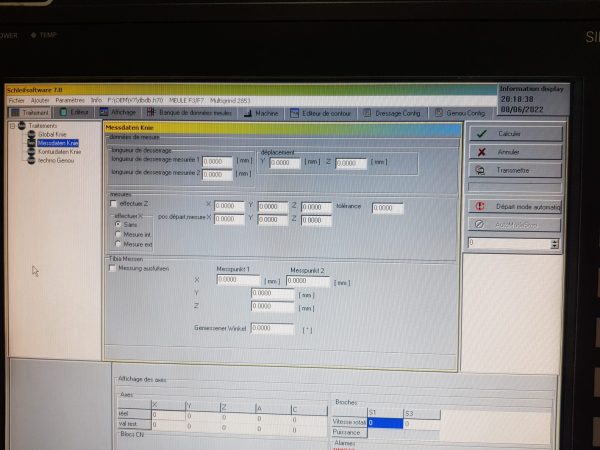
Task: Select the Machine toolbar icon
Action: tap(262, 113)
